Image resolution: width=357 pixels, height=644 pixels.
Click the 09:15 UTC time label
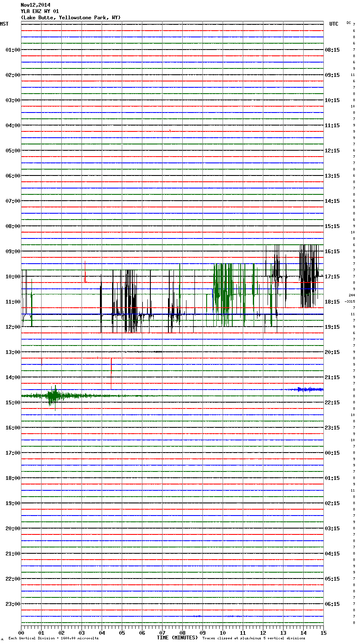coord(332,75)
